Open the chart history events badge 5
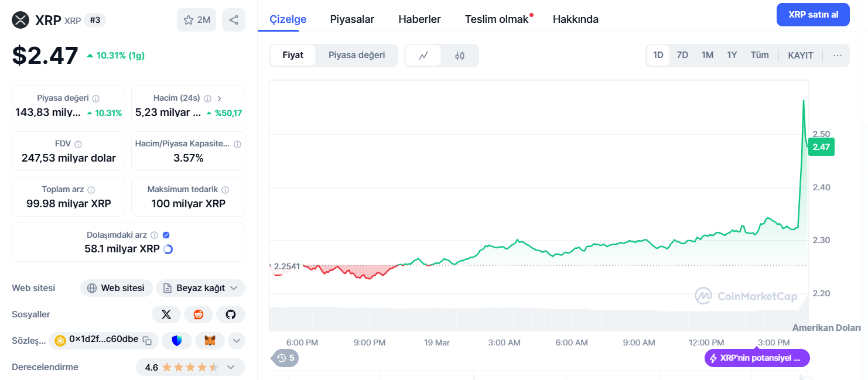This screenshot has height=380, width=868. 286,358
